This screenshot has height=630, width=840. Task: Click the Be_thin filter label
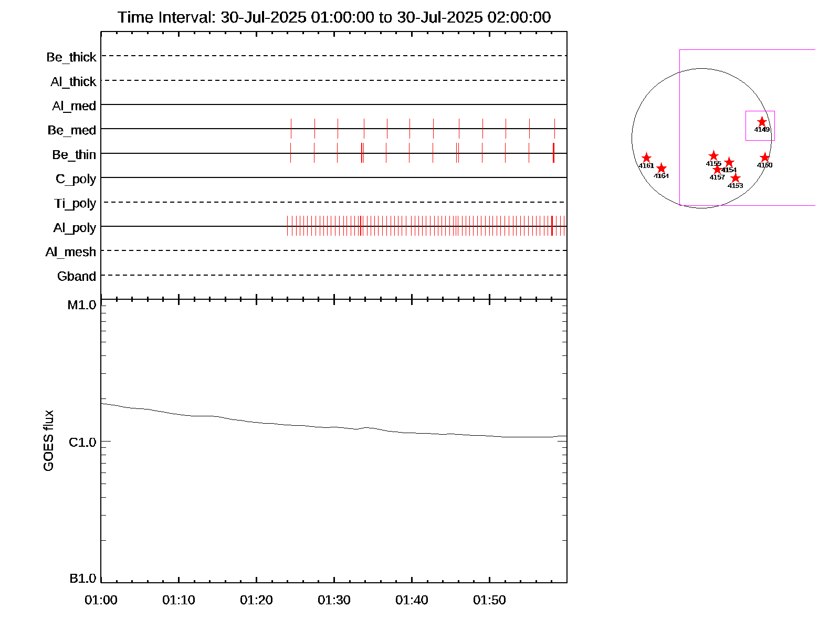pos(74,155)
